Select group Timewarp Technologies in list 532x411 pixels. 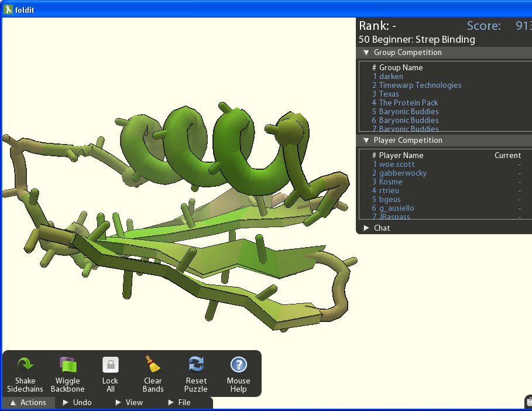click(420, 85)
